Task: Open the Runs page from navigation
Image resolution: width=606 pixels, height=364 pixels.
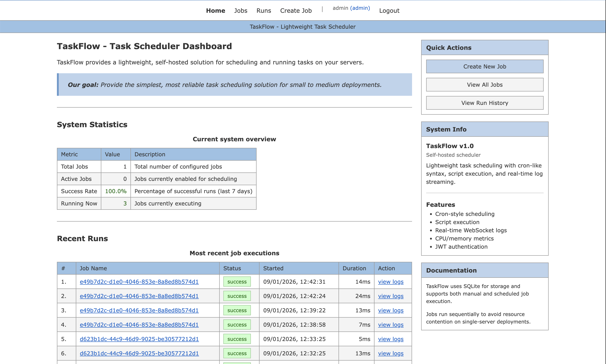Action: (x=263, y=10)
